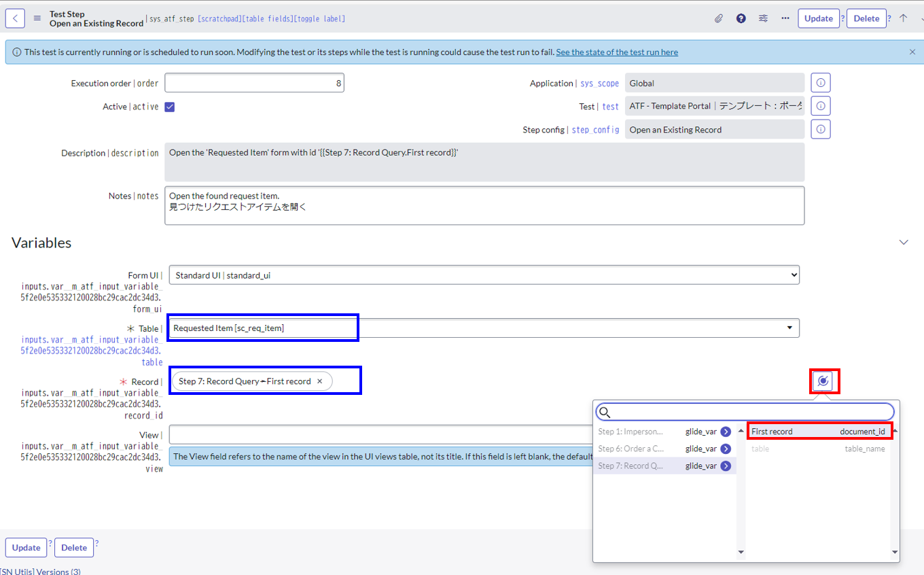Screen dimensions: 924x575
Task: Click the scroll-to-top arrow icon
Action: click(x=904, y=18)
